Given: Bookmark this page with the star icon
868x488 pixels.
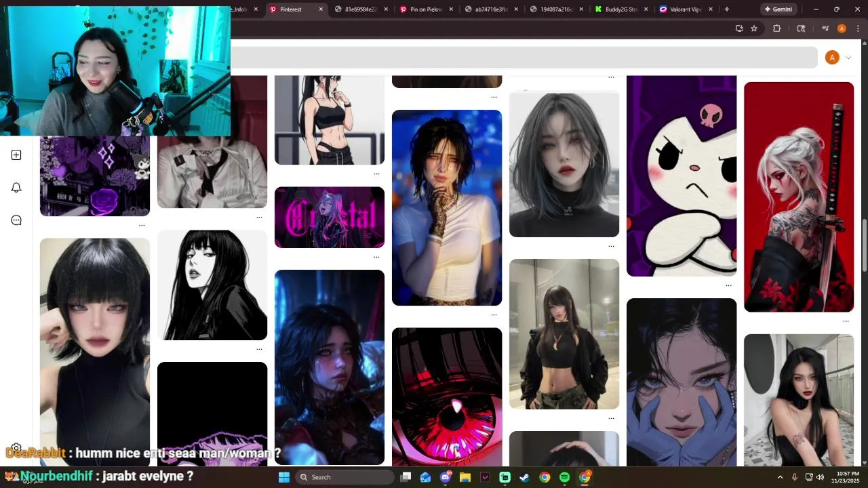Looking at the screenshot, I should [754, 28].
